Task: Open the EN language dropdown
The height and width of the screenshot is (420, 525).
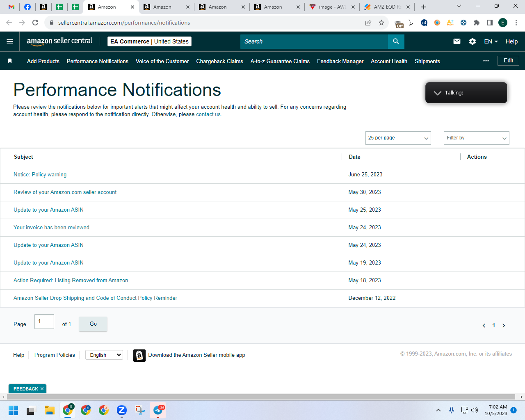Action: [x=491, y=41]
